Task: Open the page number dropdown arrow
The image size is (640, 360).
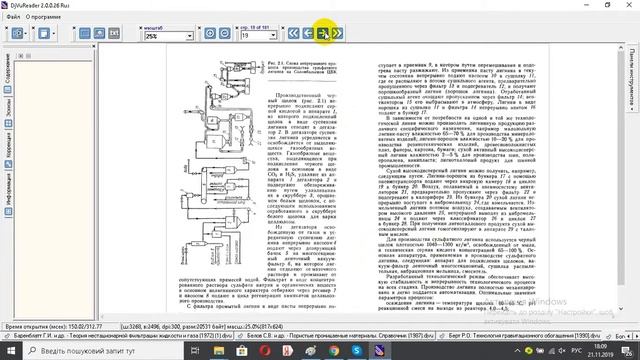Action: tap(273, 36)
